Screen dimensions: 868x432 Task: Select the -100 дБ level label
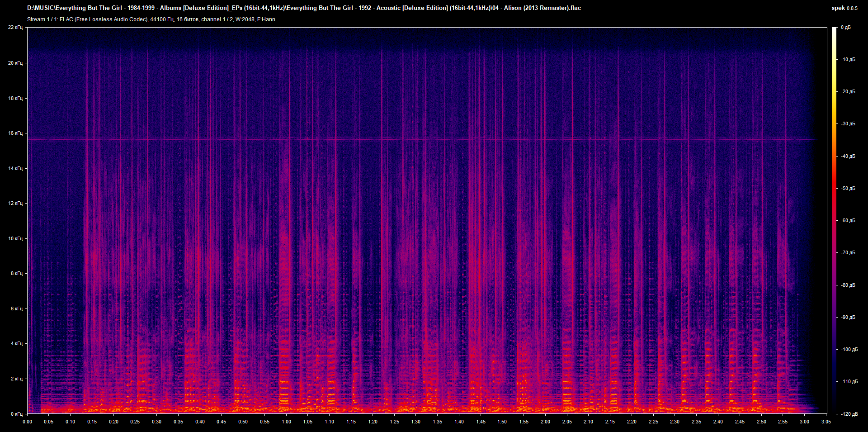coord(849,350)
